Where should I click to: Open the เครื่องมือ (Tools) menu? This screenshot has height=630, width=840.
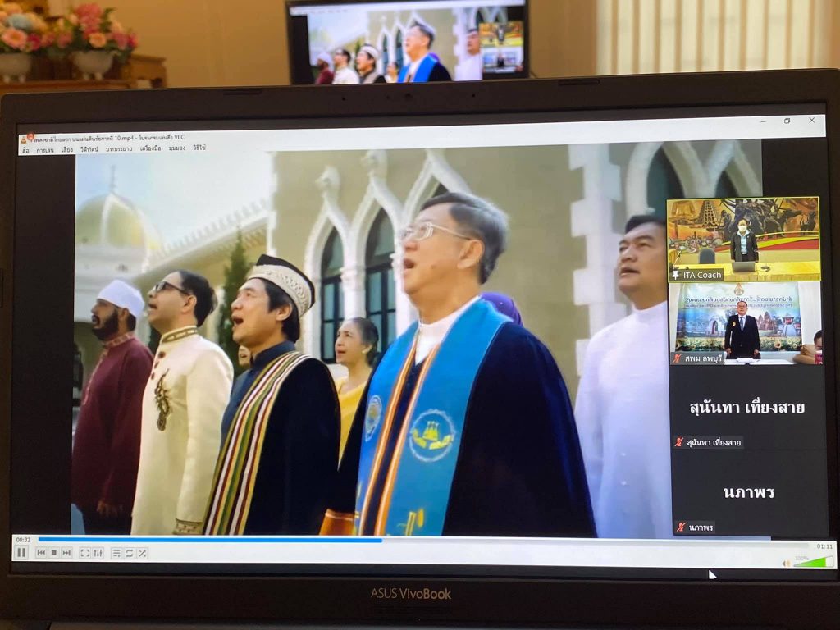[x=151, y=148]
